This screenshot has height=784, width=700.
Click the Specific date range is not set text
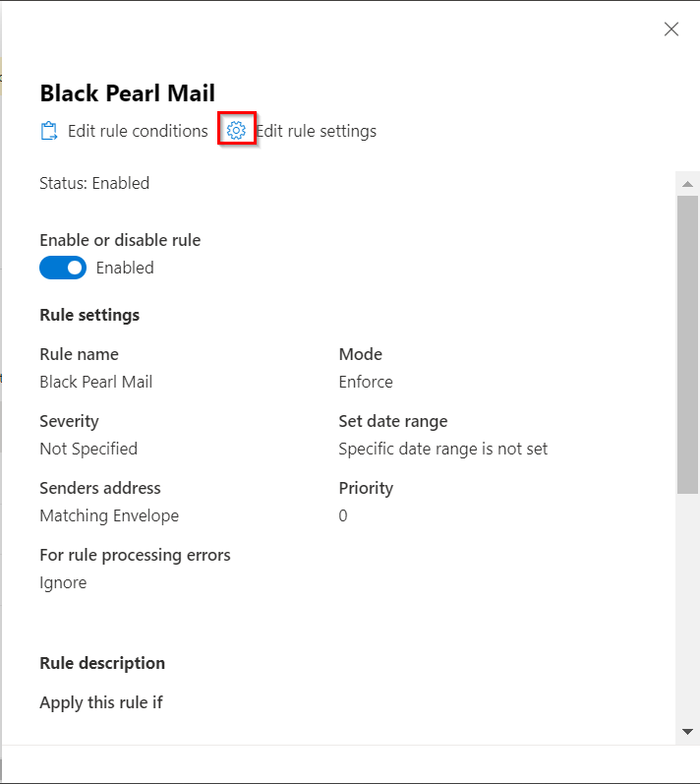(x=442, y=449)
